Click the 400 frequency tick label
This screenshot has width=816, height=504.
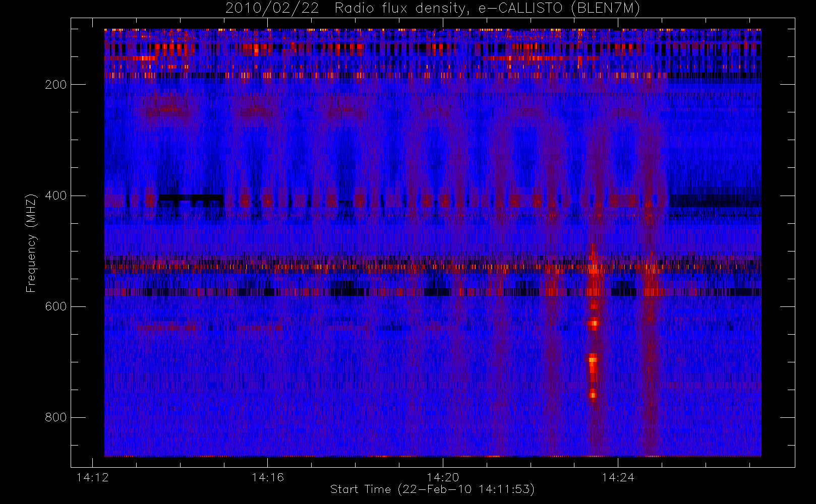click(x=55, y=196)
